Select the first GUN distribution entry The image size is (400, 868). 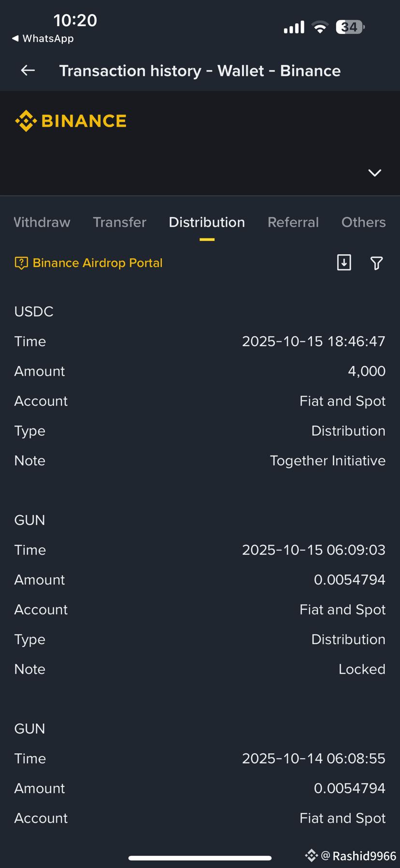pos(200,594)
